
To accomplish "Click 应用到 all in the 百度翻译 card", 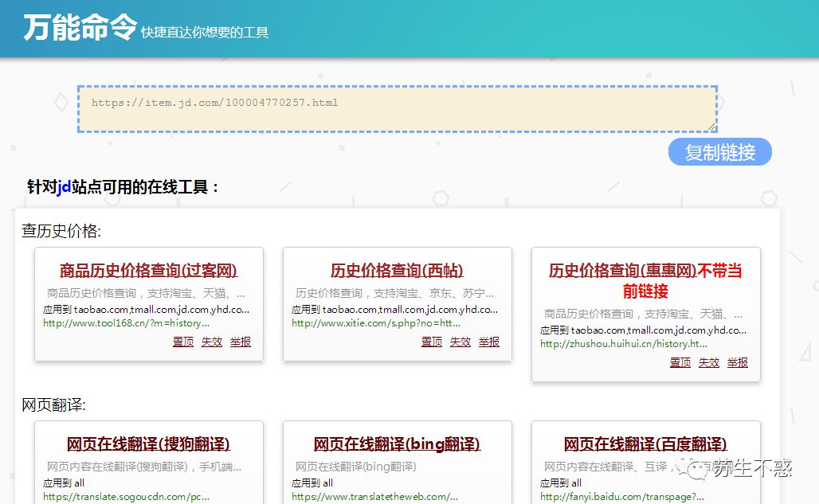I will [x=560, y=483].
